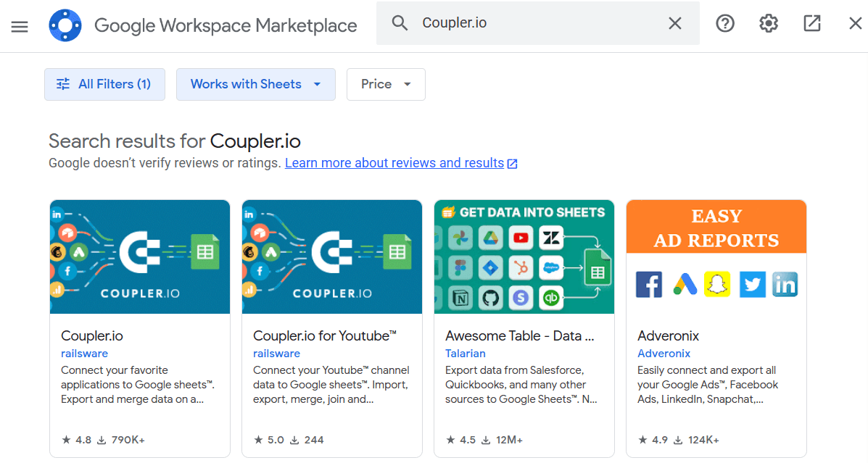This screenshot has width=868, height=463.
Task: Click the 4.8 star rating on Coupler.io
Action: (76, 440)
